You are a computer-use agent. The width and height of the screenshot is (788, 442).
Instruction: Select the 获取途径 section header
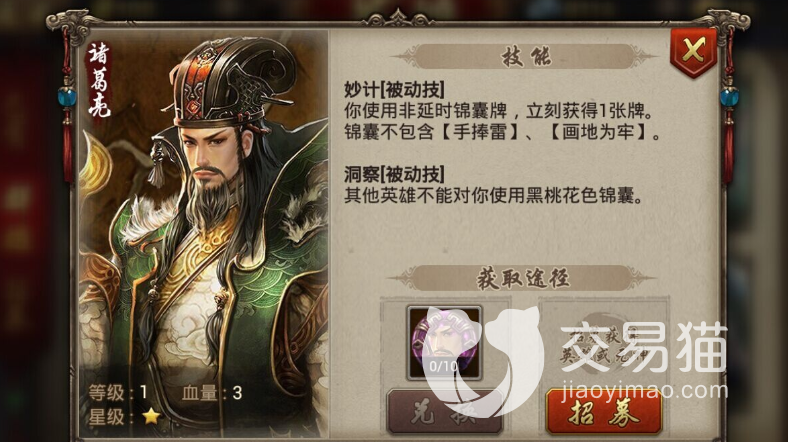523,278
